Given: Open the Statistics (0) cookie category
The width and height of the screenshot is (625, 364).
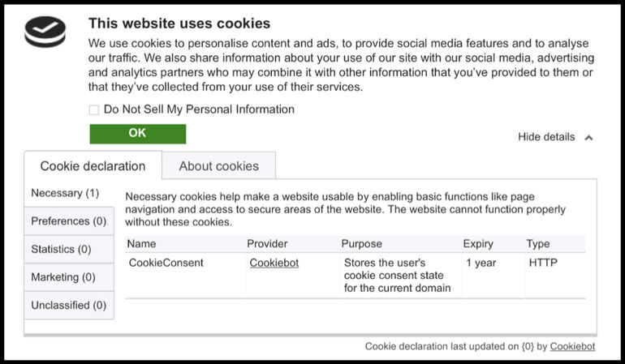Looking at the screenshot, I should (61, 250).
